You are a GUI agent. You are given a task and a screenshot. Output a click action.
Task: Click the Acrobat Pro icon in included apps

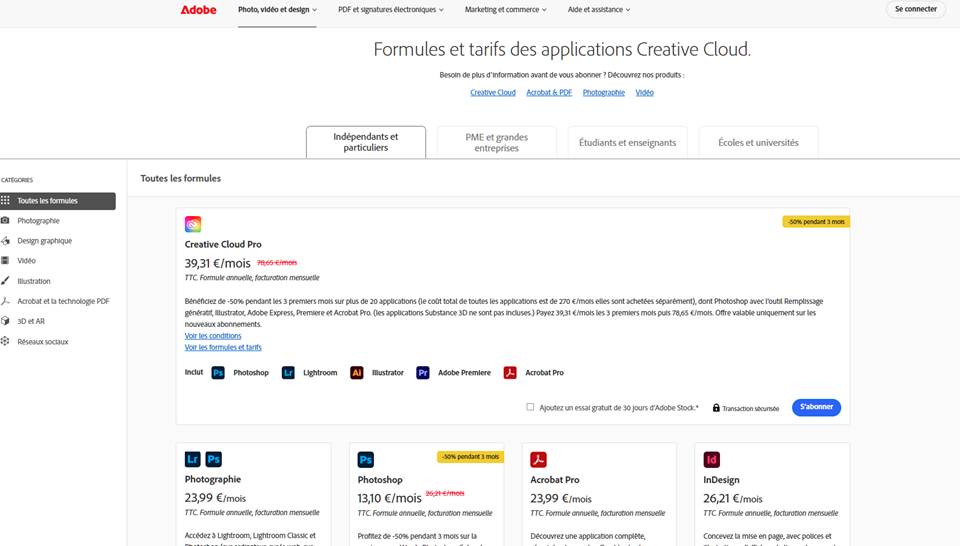[x=510, y=373]
